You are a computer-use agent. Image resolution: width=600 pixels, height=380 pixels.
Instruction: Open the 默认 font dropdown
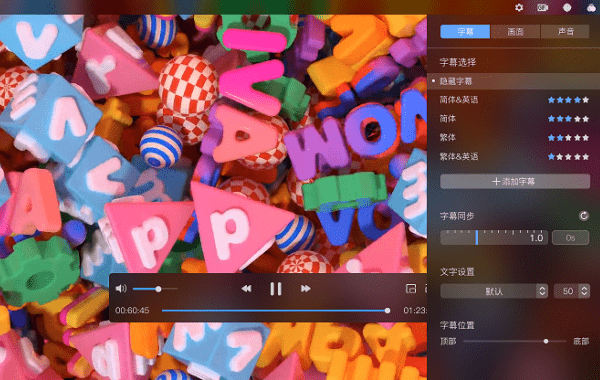pyautogui.click(x=494, y=291)
